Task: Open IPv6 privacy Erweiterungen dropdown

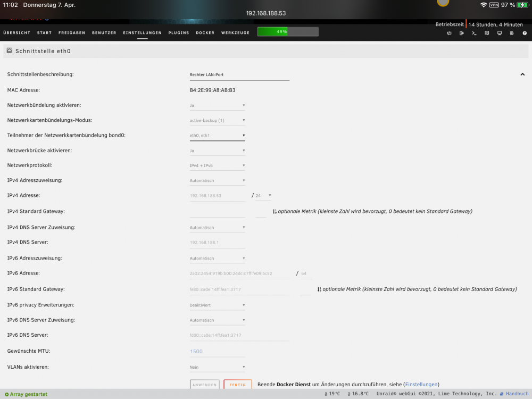Action: click(x=217, y=305)
